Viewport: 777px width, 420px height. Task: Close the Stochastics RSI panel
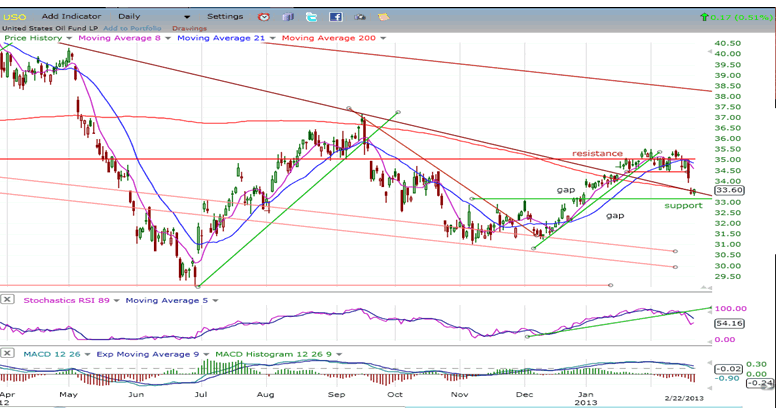click(8, 298)
